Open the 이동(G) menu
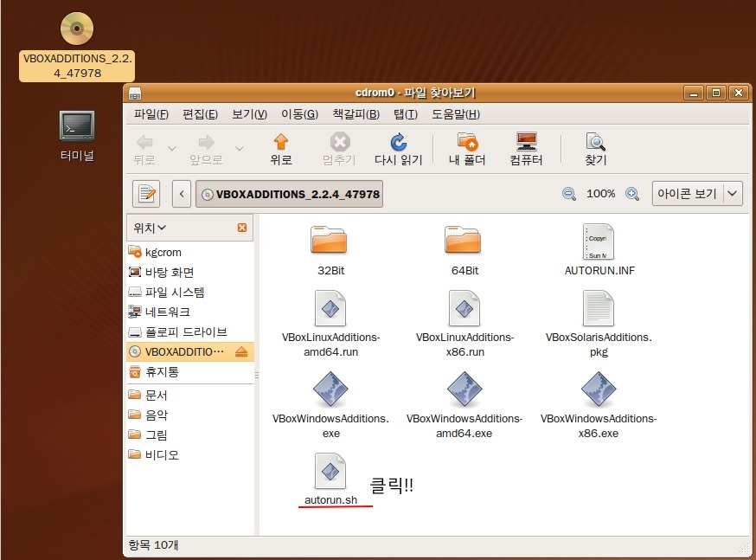This screenshot has height=560, width=756. point(299,114)
